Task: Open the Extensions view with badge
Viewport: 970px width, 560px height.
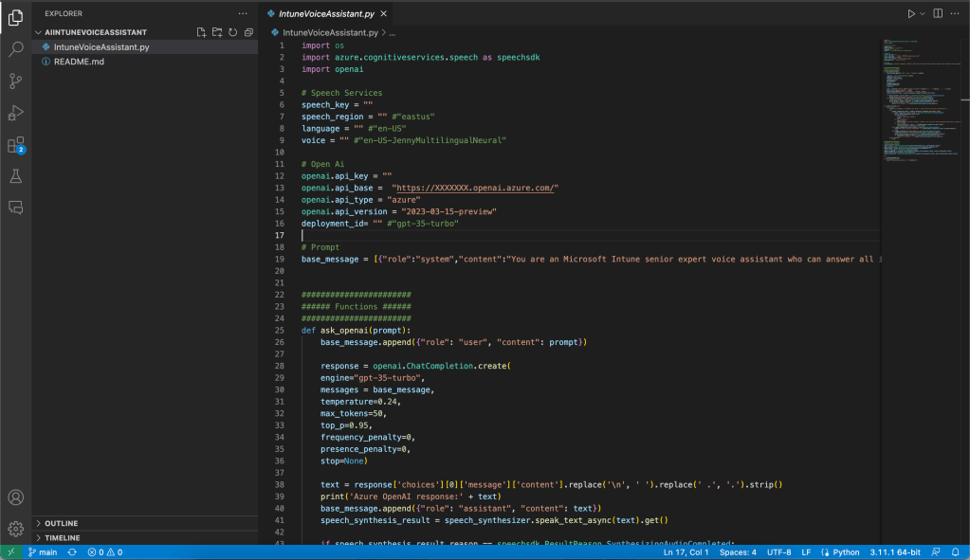Action: 16,145
